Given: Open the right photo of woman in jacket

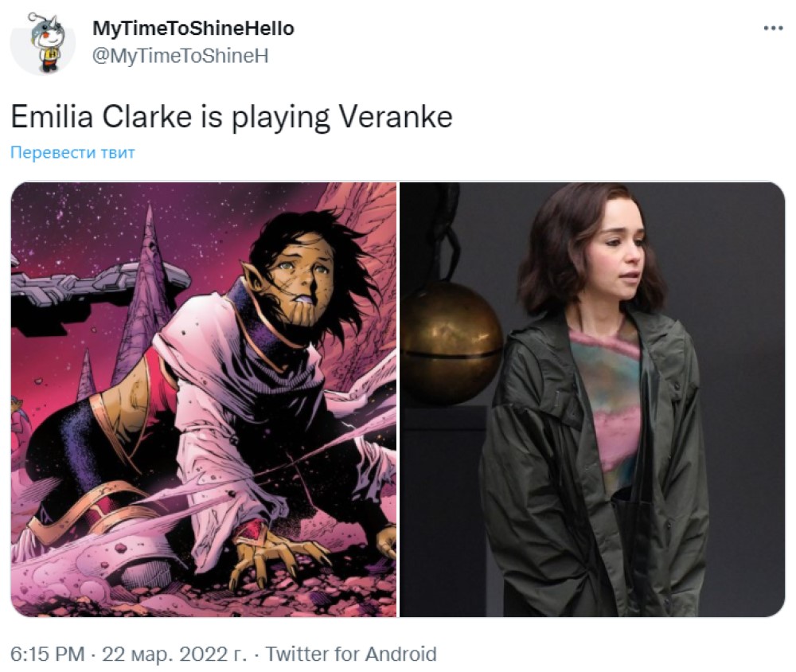Looking at the screenshot, I should (592, 399).
